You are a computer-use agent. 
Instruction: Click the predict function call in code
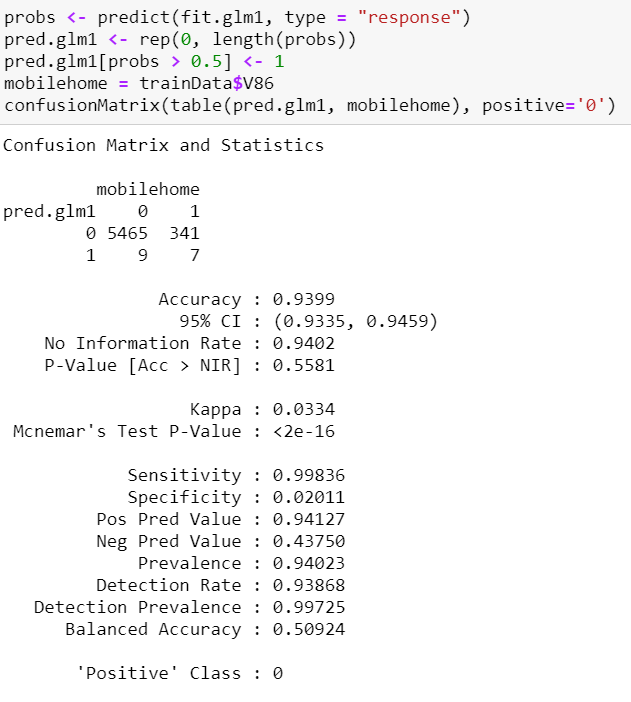coord(134,17)
